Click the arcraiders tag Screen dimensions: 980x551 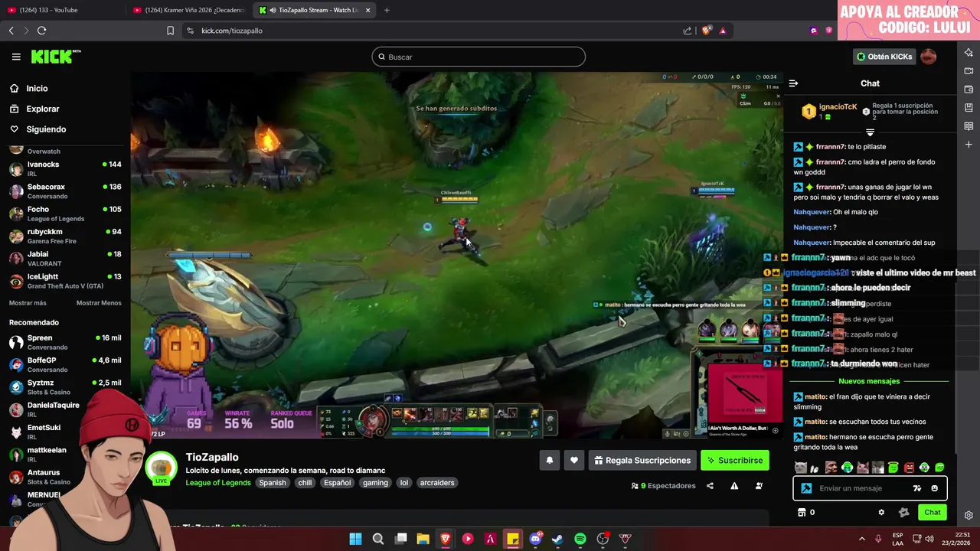pos(437,483)
